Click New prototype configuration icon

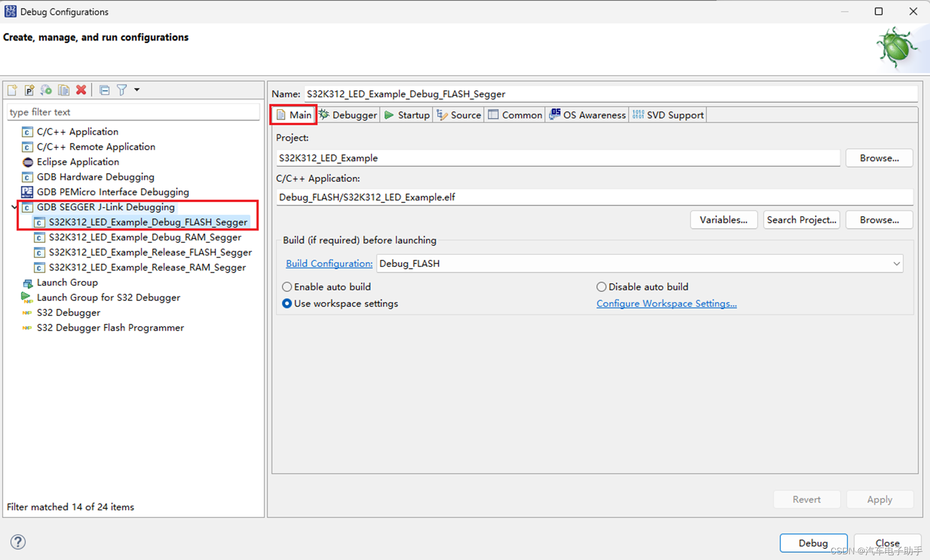[x=29, y=90]
